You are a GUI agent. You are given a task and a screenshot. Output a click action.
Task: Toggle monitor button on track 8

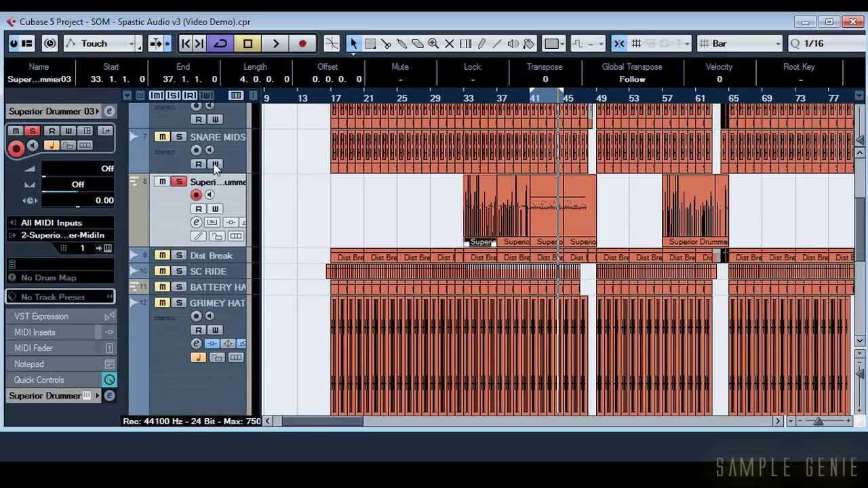210,195
